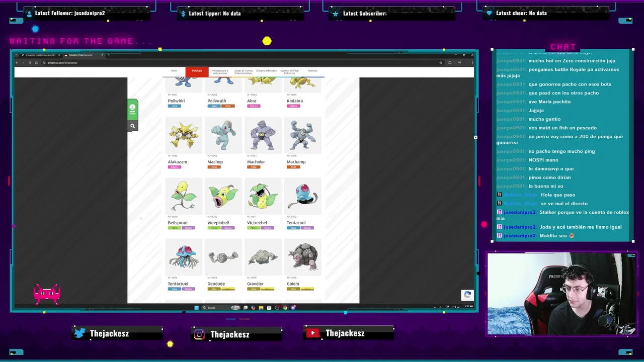Screen dimensions: 644x362
Task: Open Tentacool's picture card
Action: coord(302,196)
